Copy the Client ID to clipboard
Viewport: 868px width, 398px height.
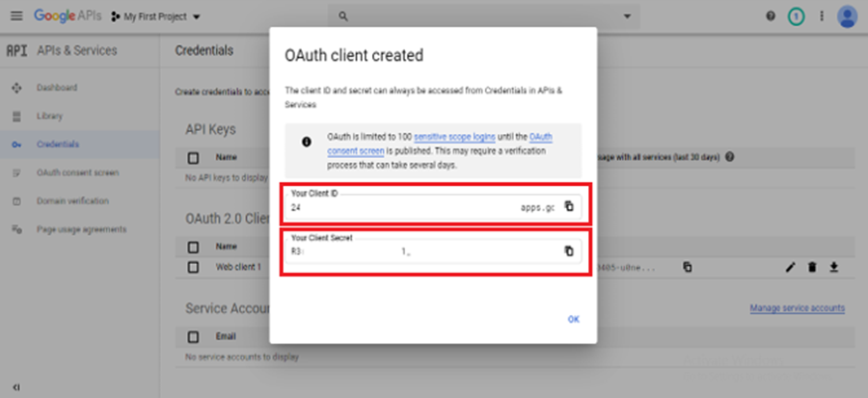click(568, 206)
